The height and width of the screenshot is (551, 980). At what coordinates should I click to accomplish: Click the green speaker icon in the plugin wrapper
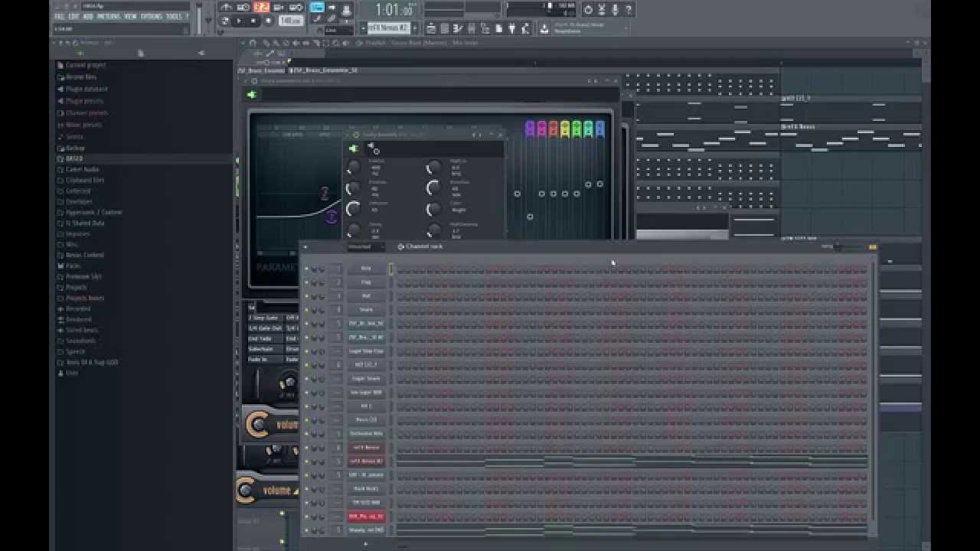(251, 95)
